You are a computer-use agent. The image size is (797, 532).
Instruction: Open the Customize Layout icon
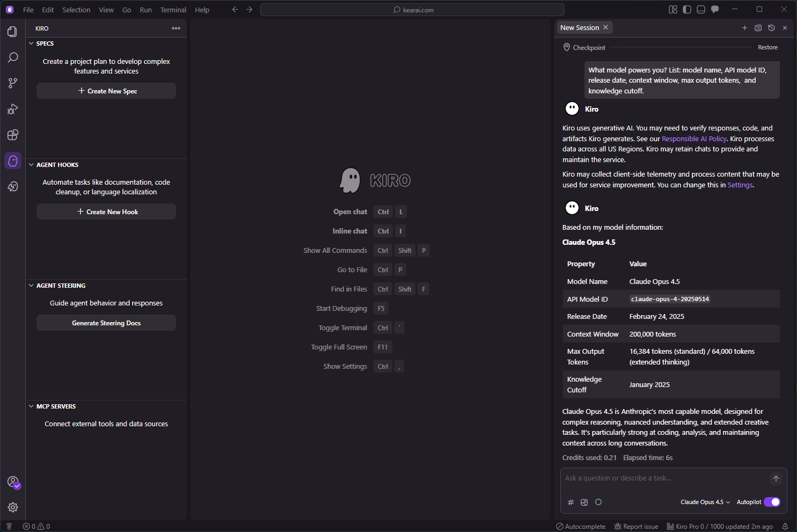[673, 10]
